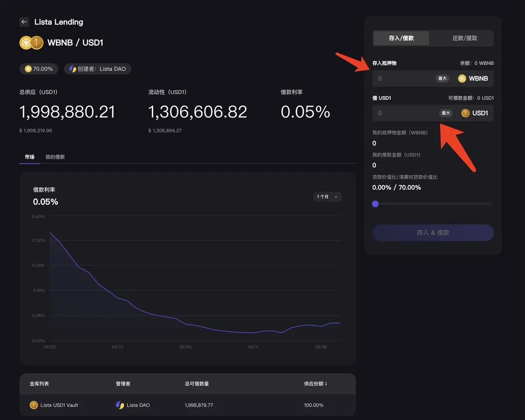The image size is (525, 420).
Task: Click 最大 button for WBNB collateral
Action: (x=443, y=79)
